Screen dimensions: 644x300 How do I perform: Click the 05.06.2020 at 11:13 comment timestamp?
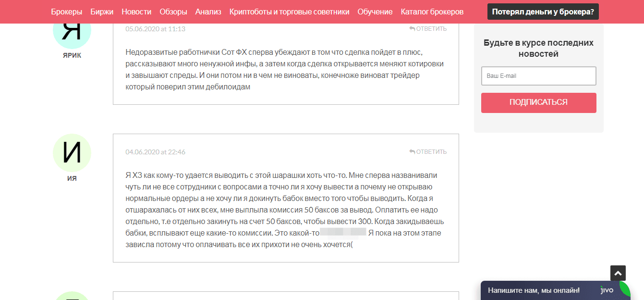click(x=155, y=29)
